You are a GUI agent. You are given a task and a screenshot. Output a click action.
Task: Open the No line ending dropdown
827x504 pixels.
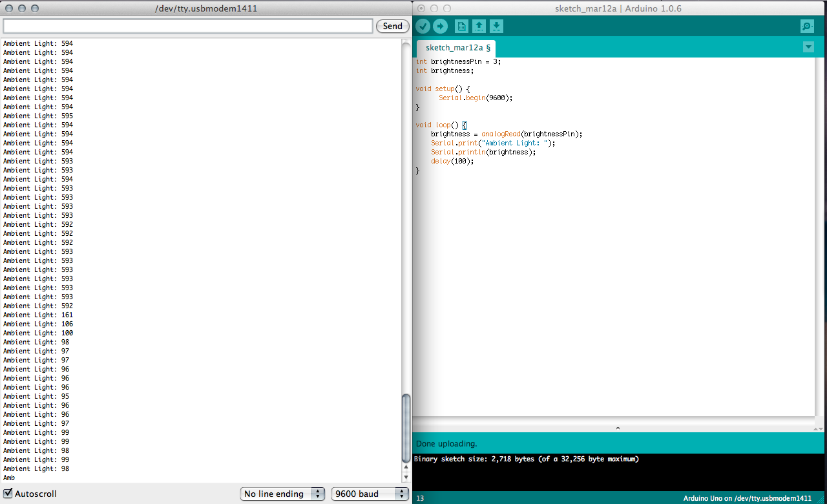(282, 494)
